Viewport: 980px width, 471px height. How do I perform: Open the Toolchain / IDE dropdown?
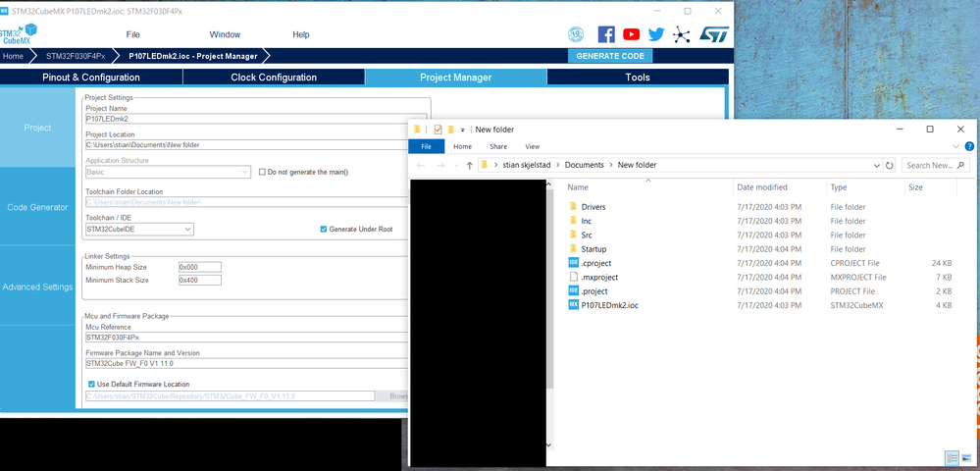click(x=187, y=230)
